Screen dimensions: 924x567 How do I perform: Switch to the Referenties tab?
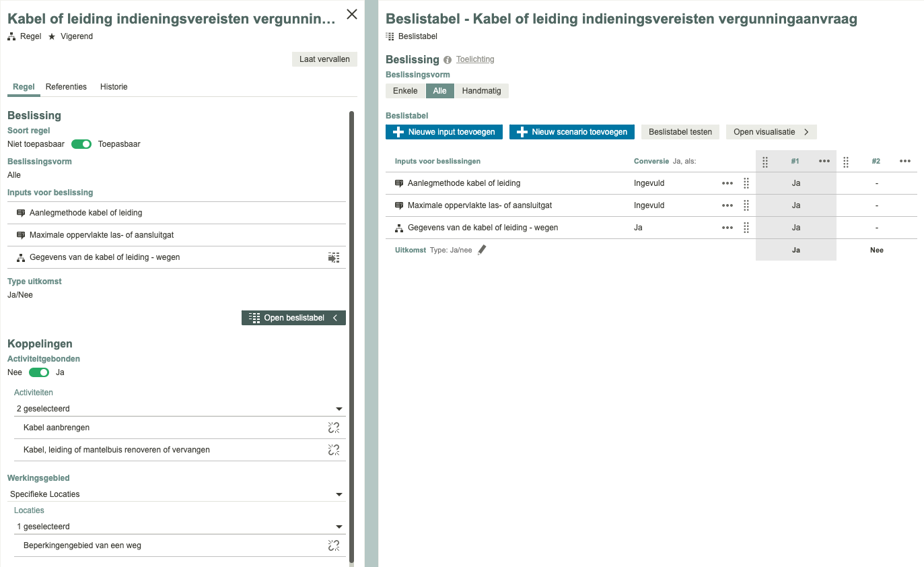coord(66,87)
